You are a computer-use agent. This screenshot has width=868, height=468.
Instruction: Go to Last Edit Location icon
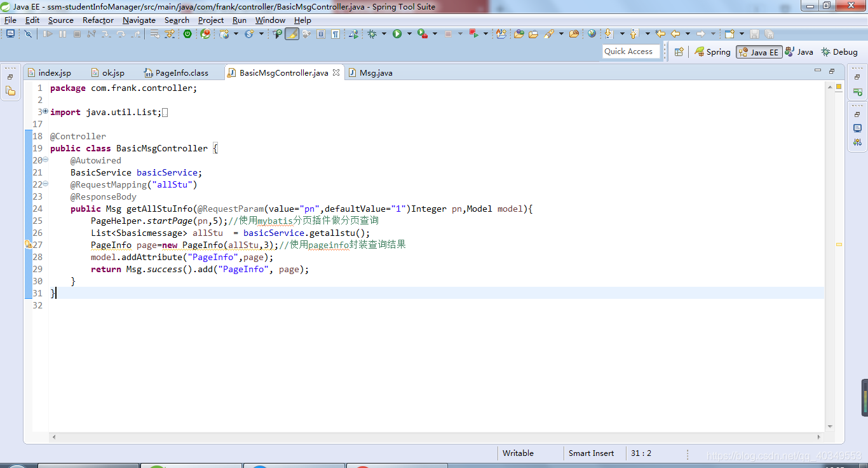point(660,34)
